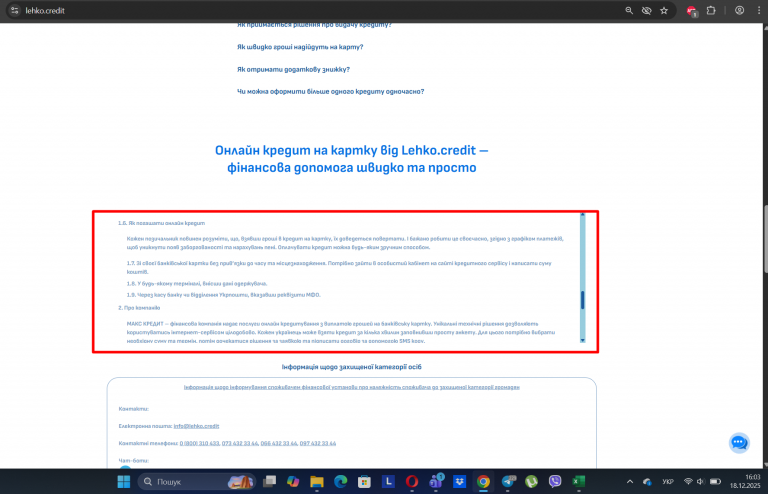Expand the question 'Як отримати додаткову знижку?'

pyautogui.click(x=293, y=70)
